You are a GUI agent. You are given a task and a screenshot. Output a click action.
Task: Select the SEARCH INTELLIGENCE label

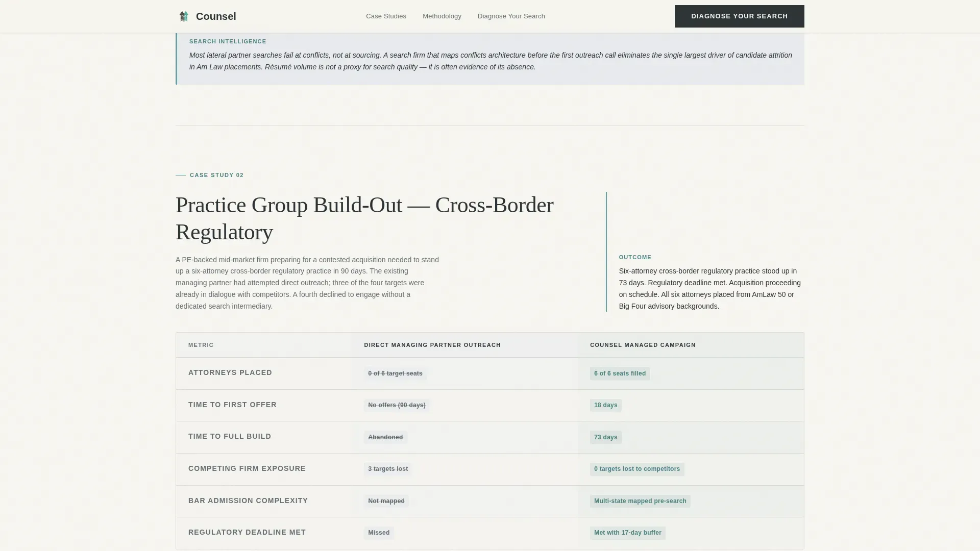point(228,41)
